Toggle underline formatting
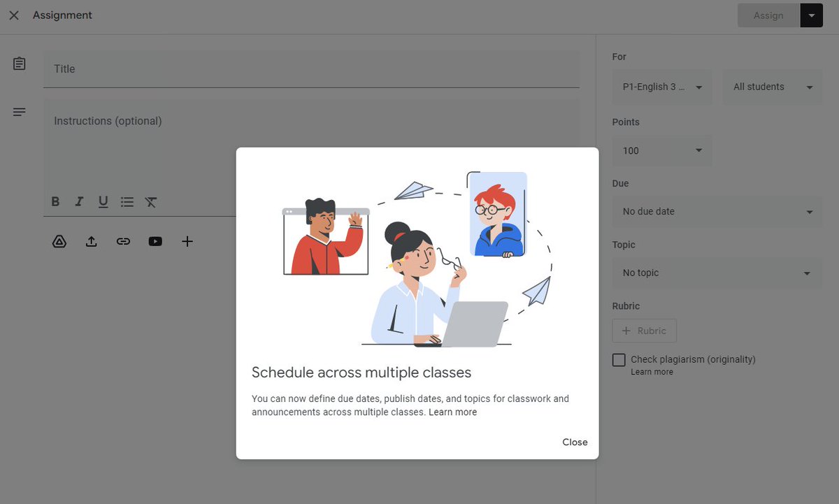The height and width of the screenshot is (504, 839). 103,202
